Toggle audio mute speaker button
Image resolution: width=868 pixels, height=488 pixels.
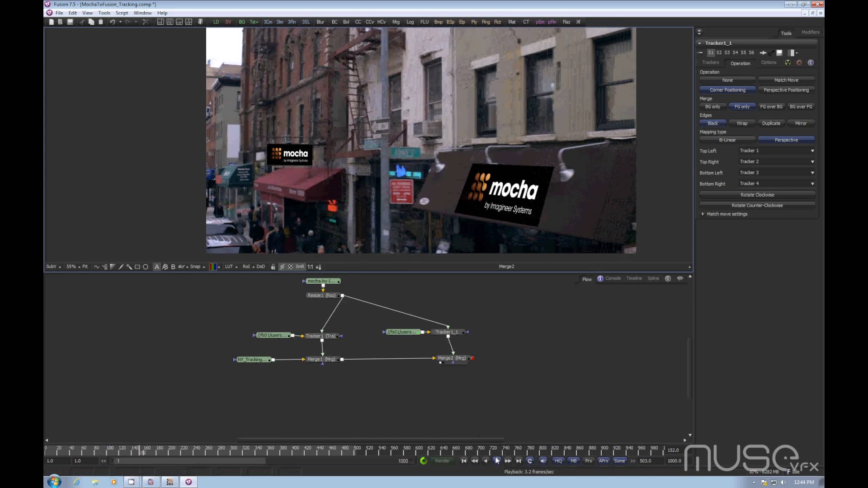click(543, 461)
